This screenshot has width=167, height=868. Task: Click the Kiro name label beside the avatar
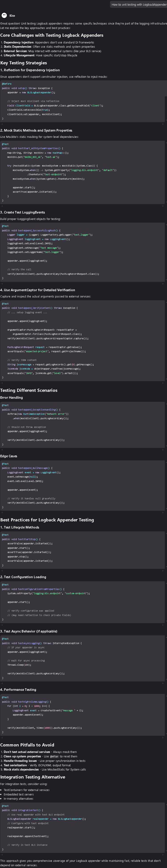[x=12, y=16]
